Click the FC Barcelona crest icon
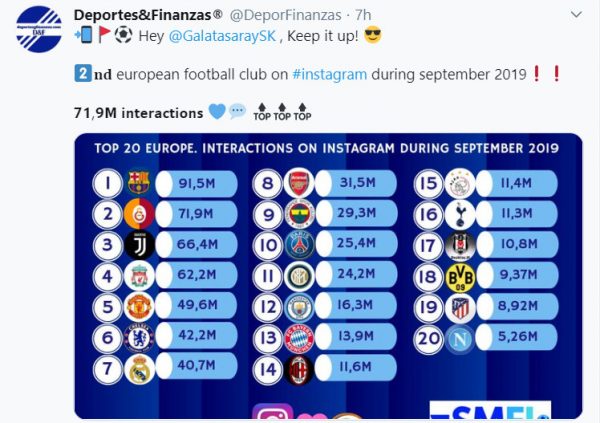Screen dimensions: 600x423 pyautogui.click(x=139, y=182)
